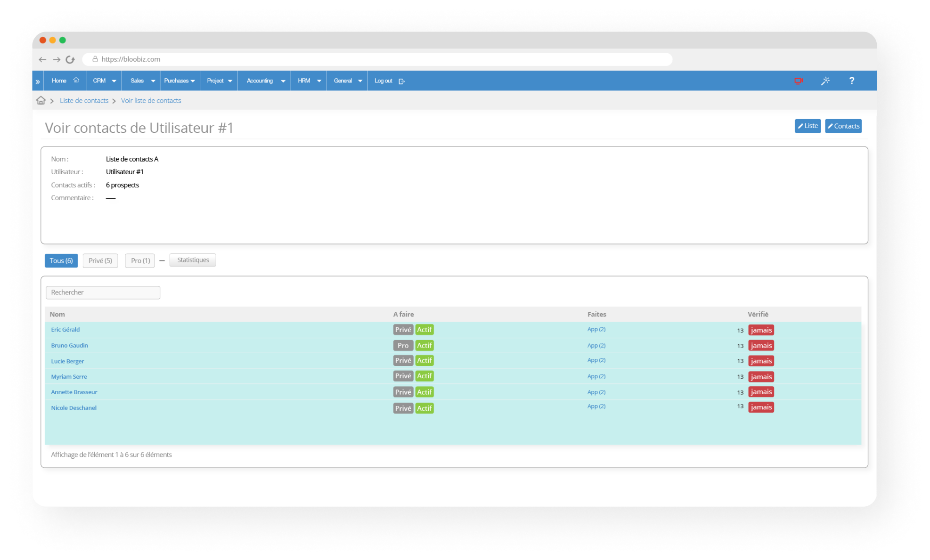
Task: Open contact Annette Brasseur
Action: [x=74, y=392]
